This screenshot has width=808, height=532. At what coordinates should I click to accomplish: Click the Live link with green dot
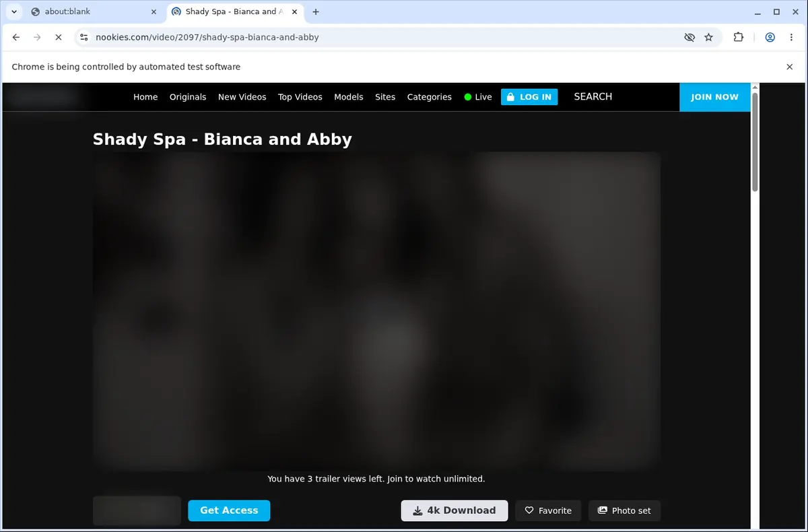point(478,97)
